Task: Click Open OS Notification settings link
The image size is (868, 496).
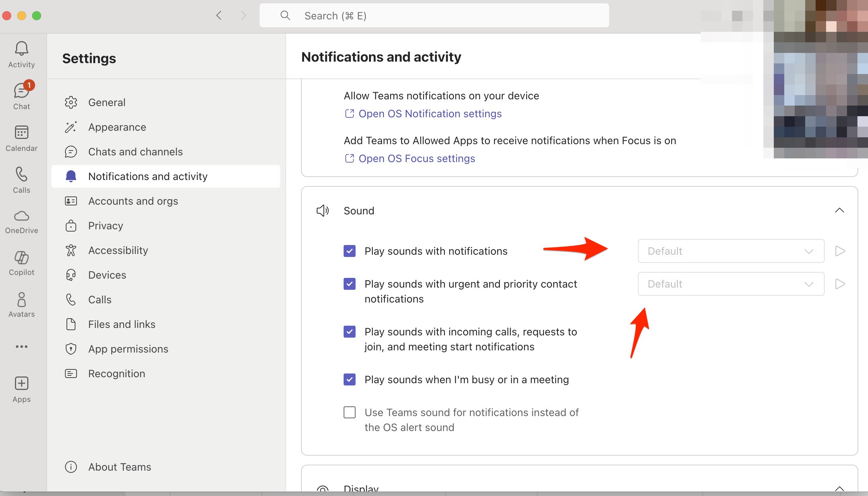Action: (x=430, y=114)
